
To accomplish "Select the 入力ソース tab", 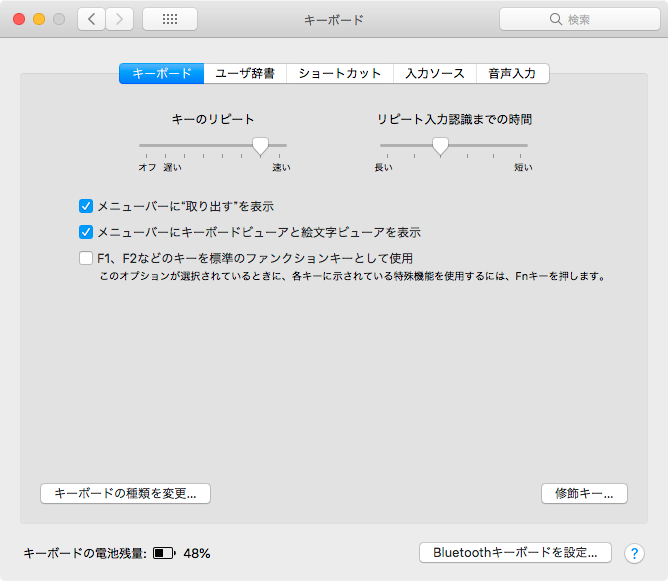I will (434, 73).
